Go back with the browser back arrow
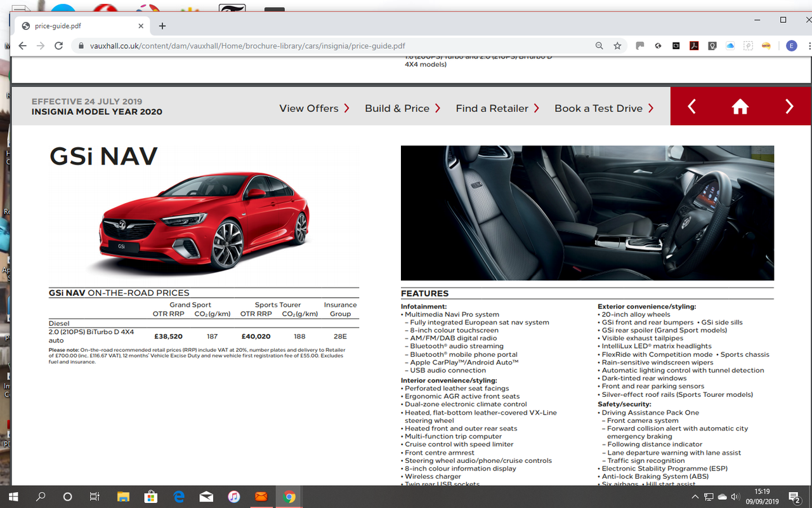812x508 pixels. coord(23,46)
